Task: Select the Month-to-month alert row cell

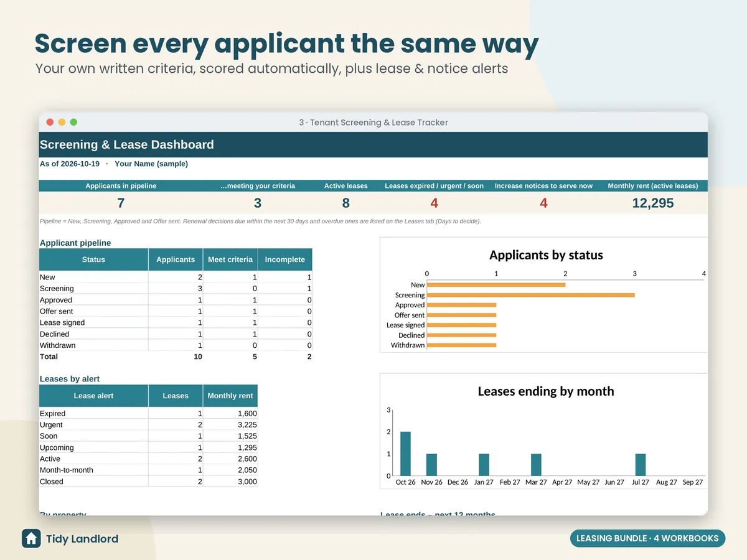Action: point(93,470)
